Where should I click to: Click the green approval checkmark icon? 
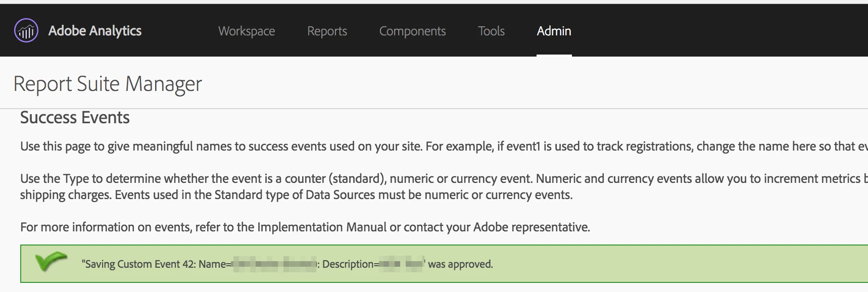(51, 262)
